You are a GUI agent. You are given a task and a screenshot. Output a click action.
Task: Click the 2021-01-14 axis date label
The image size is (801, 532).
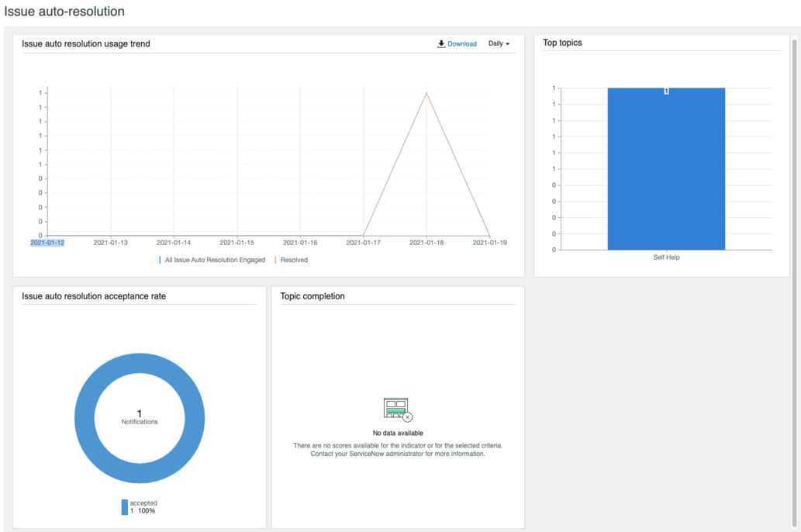[174, 243]
